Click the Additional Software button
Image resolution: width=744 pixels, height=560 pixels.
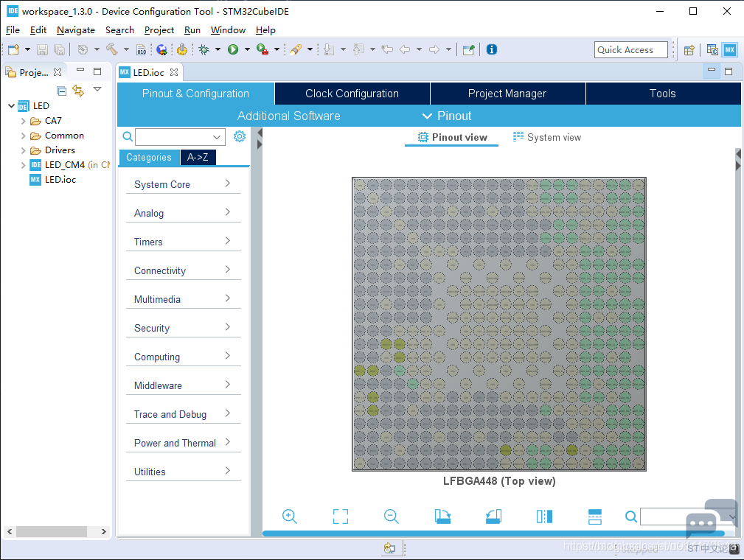[288, 116]
